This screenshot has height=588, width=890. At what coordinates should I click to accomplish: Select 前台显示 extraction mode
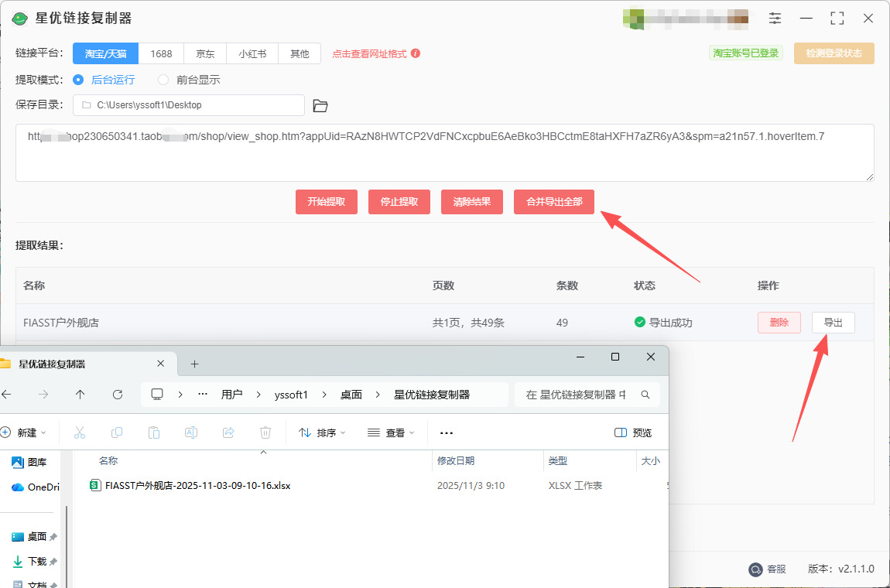tap(189, 80)
